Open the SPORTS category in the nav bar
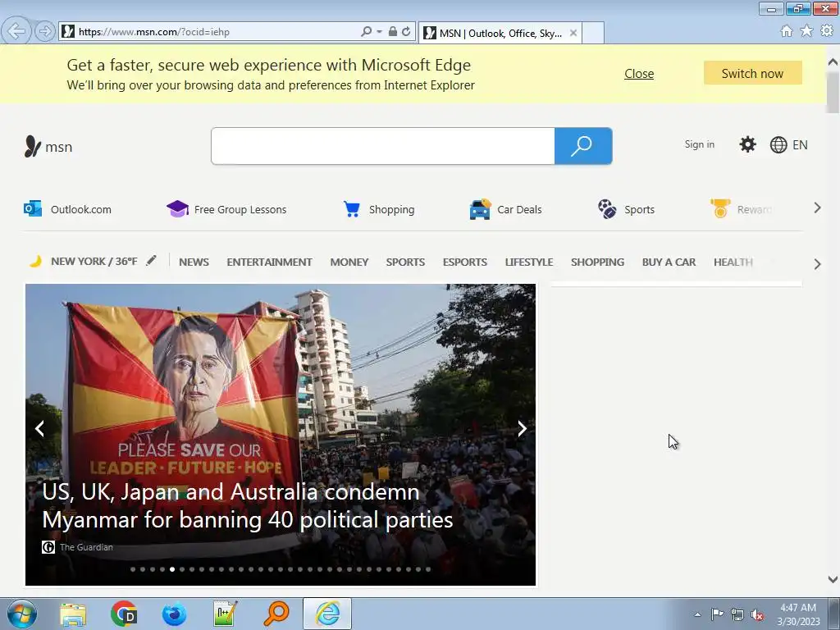The width and height of the screenshot is (840, 630). (x=405, y=262)
